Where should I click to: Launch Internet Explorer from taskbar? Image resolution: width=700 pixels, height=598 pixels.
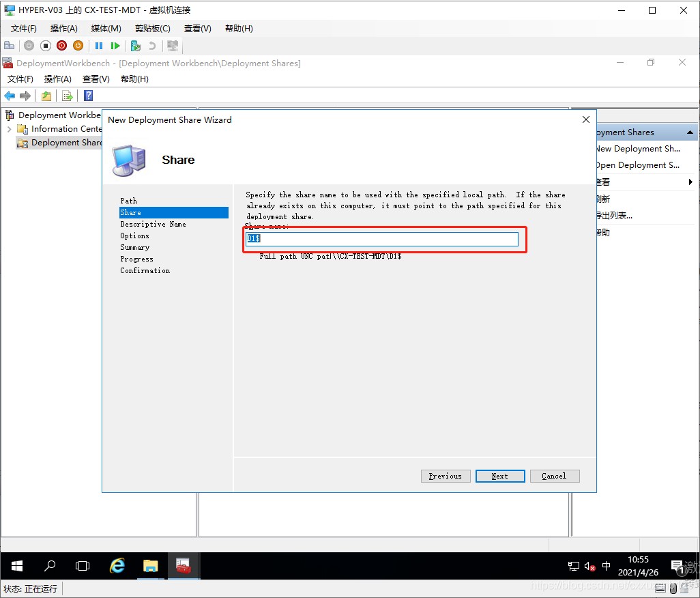click(x=117, y=566)
